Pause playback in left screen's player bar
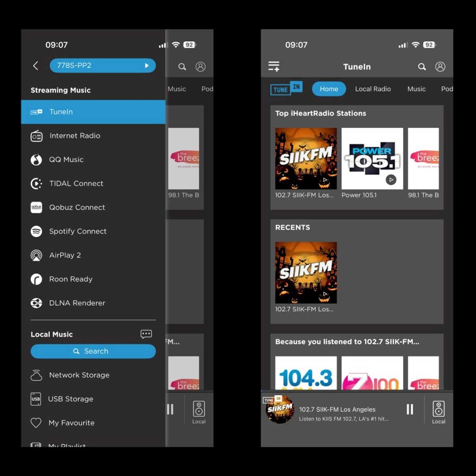The width and height of the screenshot is (476, 476). coord(170,409)
